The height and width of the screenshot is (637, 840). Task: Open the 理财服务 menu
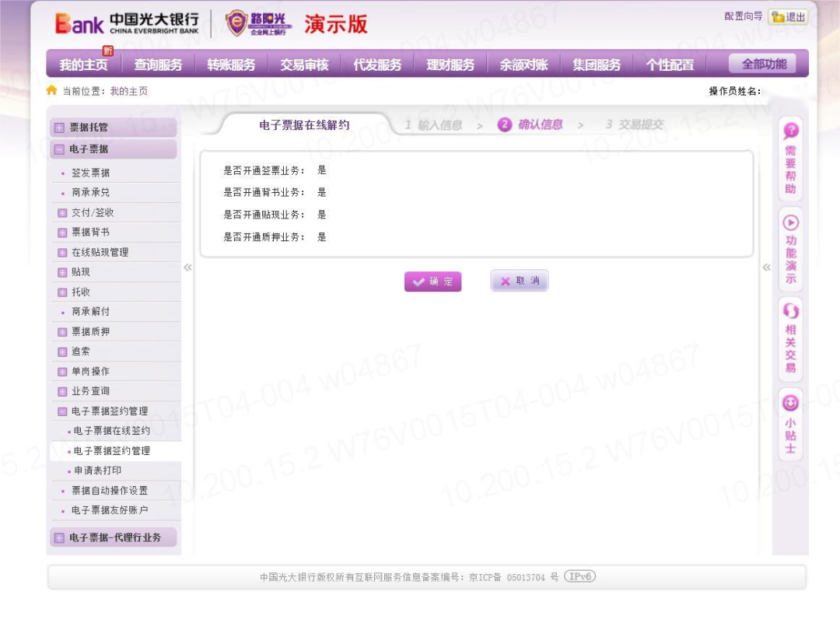[x=450, y=65]
